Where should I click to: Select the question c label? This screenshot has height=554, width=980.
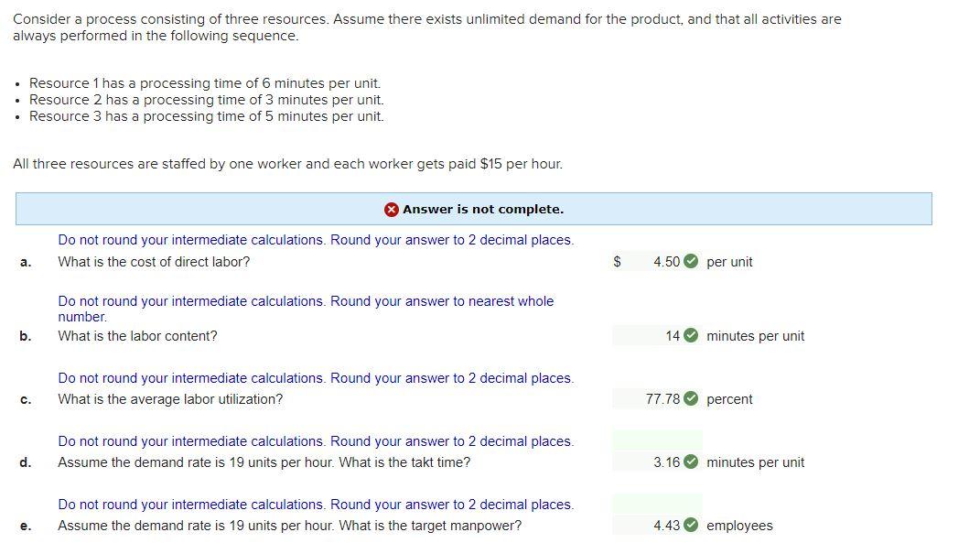pyautogui.click(x=24, y=399)
